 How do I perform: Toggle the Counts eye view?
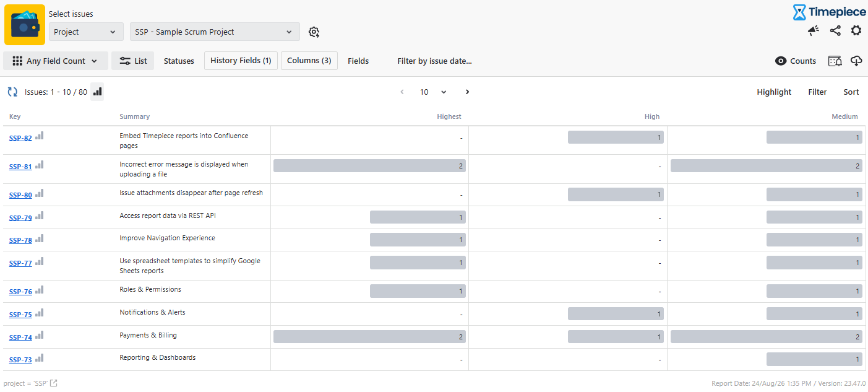pos(796,61)
